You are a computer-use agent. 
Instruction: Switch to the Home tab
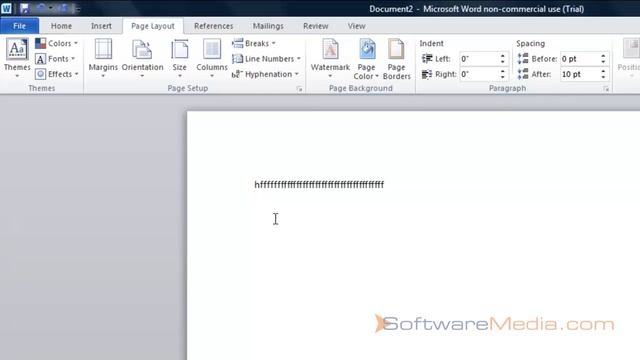[x=61, y=26]
